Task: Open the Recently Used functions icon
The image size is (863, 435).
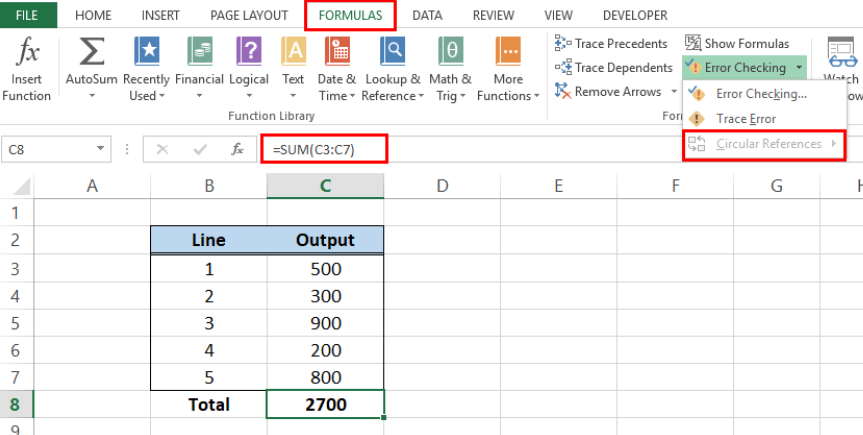Action: click(x=146, y=52)
